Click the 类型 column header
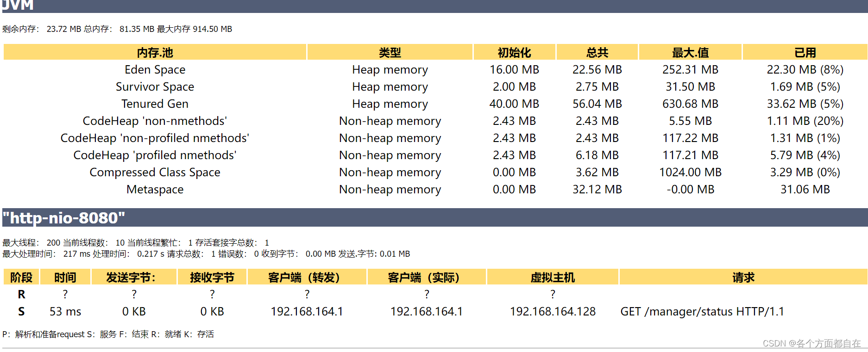The image size is (868, 352). click(390, 52)
